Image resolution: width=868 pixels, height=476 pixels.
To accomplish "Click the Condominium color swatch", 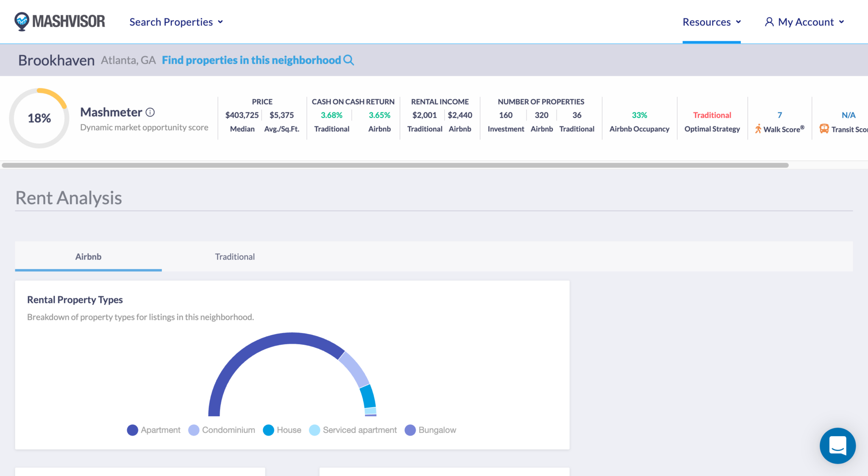I will click(193, 430).
